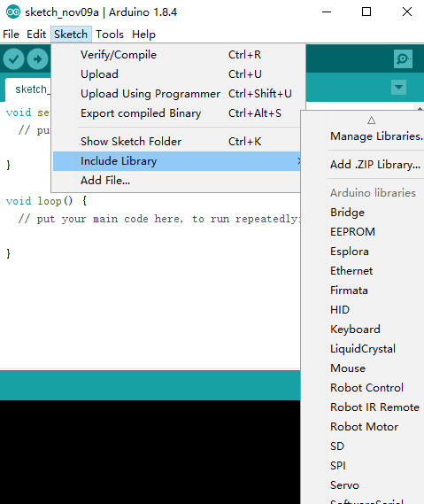The width and height of the screenshot is (424, 504).
Task: Open the File menu
Action: tap(11, 34)
